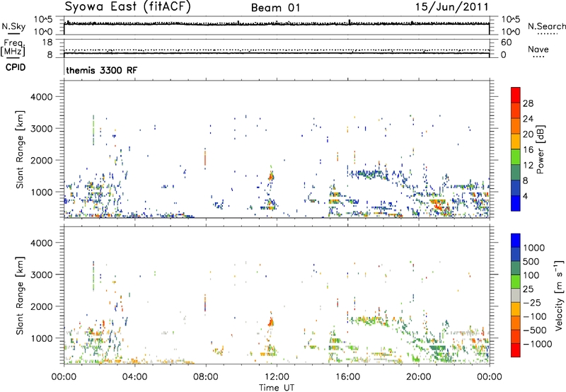Click the "Power [dB]" color bar title
The height and width of the screenshot is (392, 566).
(x=540, y=149)
